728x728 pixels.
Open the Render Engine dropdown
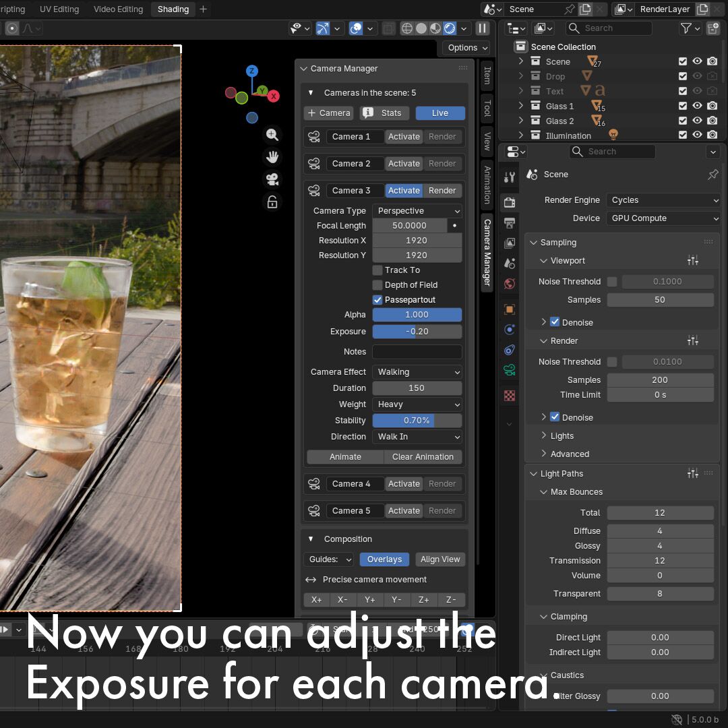tap(663, 200)
